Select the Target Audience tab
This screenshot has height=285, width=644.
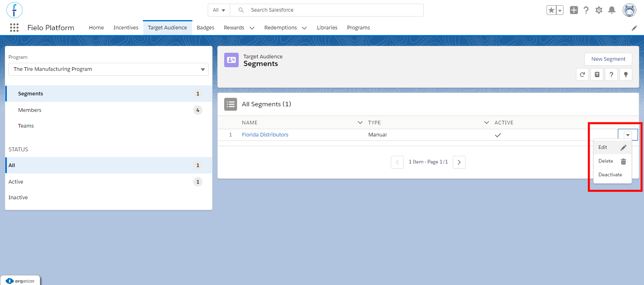click(167, 28)
